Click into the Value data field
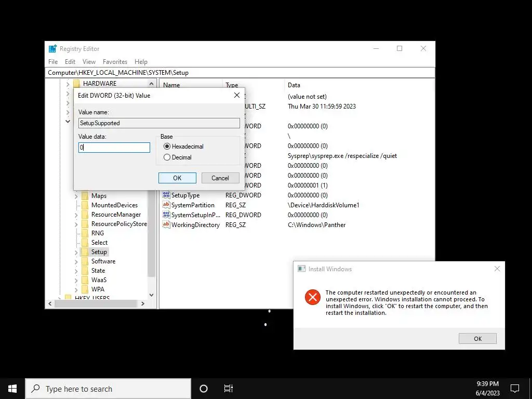The image size is (532, 399). pos(114,147)
